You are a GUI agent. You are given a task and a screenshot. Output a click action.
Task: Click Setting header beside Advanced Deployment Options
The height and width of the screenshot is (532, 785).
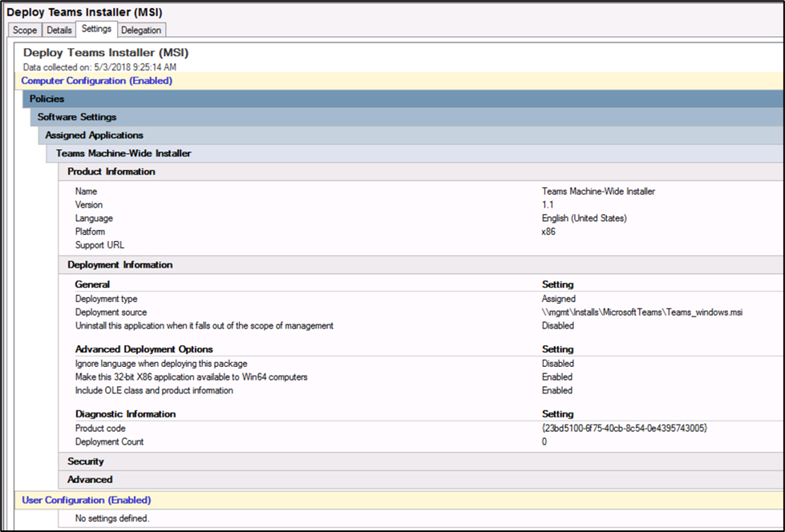coord(558,349)
